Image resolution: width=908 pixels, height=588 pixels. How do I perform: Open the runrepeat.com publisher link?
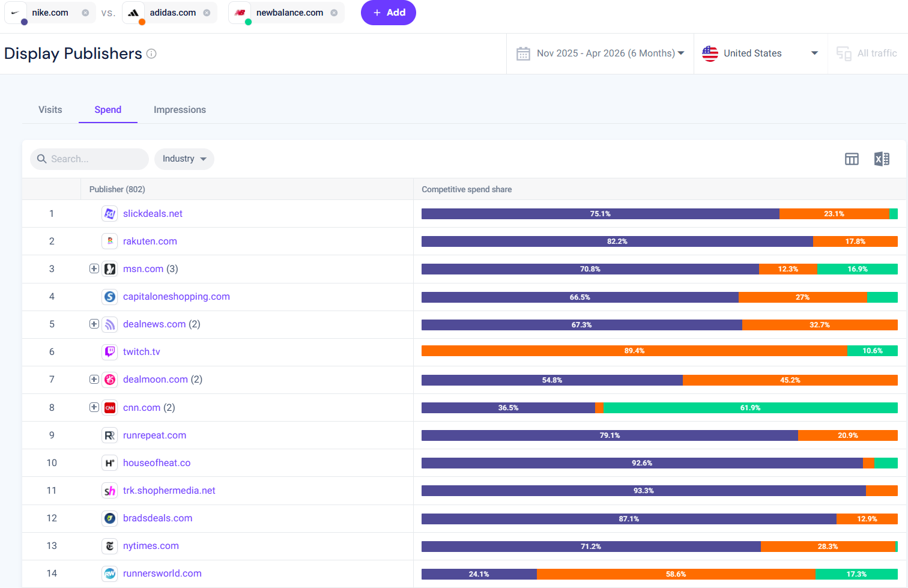click(x=154, y=435)
